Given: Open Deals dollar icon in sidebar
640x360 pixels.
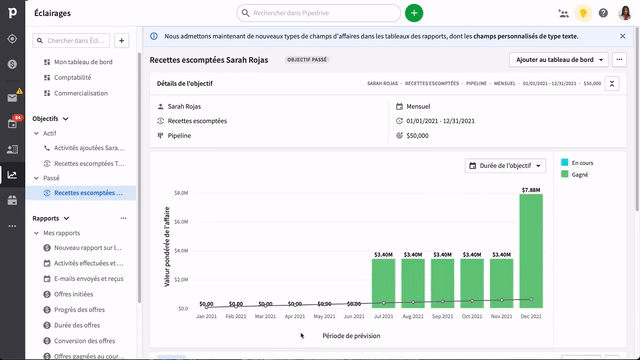Looking at the screenshot, I should pyautogui.click(x=12, y=64).
